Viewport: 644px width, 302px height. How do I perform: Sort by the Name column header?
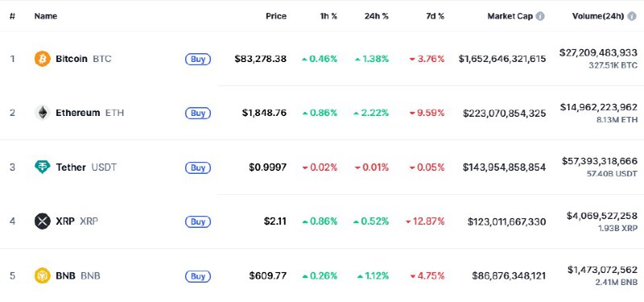tap(46, 16)
